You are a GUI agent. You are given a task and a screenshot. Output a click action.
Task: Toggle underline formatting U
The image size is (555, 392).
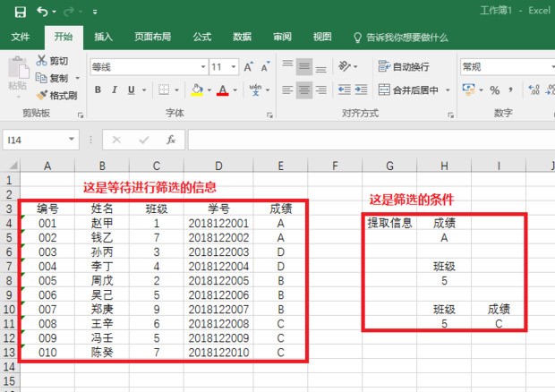132,89
